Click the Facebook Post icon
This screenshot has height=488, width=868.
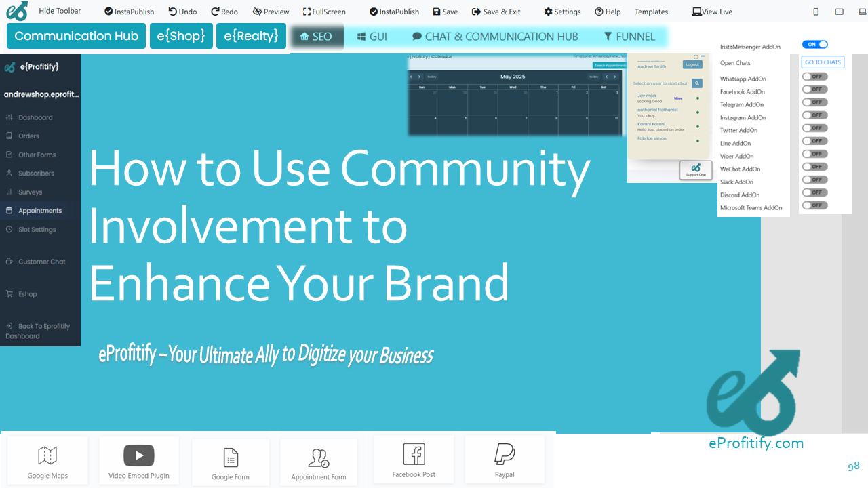click(x=414, y=454)
